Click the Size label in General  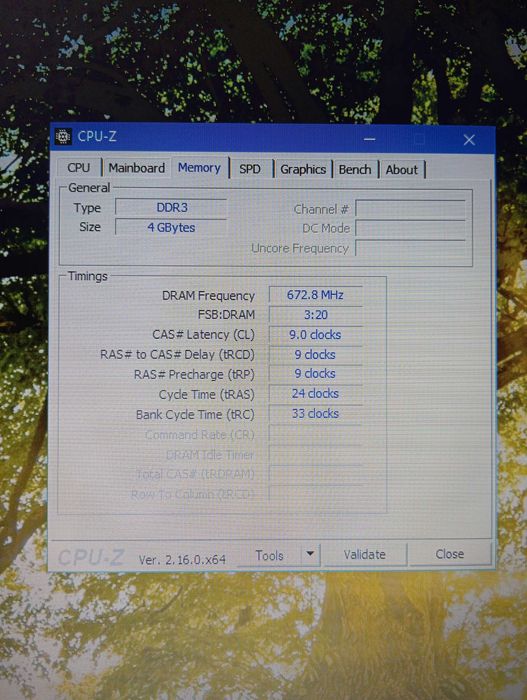(x=90, y=227)
